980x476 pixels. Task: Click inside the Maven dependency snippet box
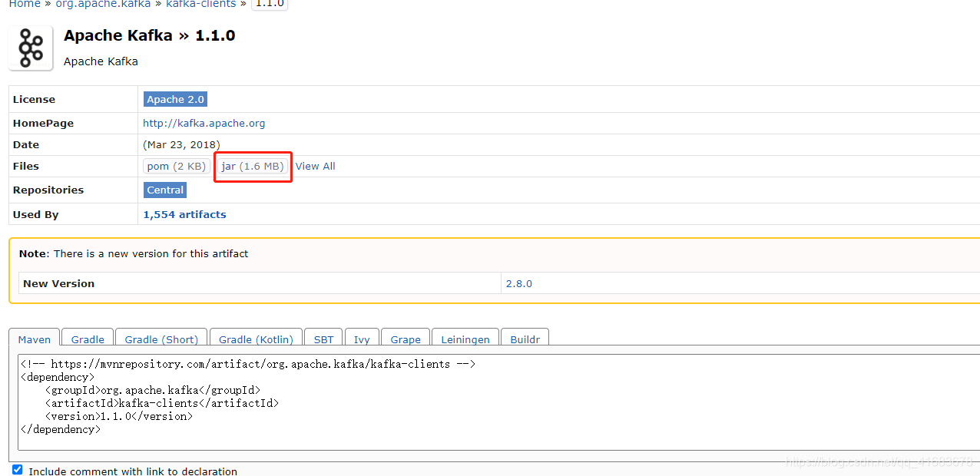tap(499, 402)
